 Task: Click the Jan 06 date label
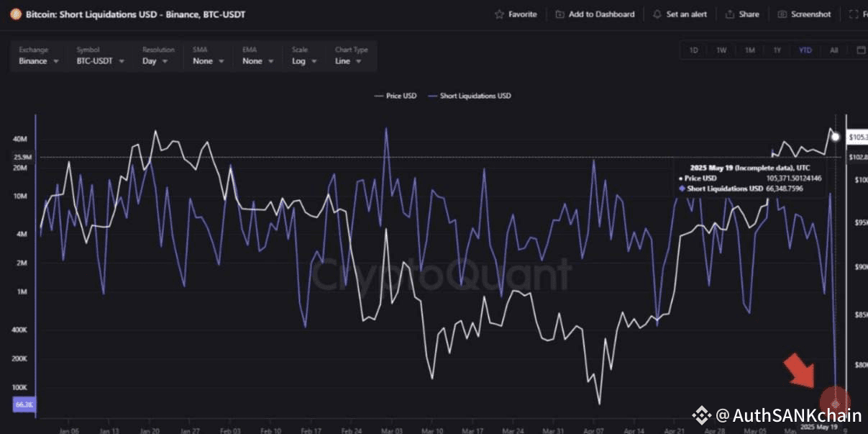pos(68,431)
